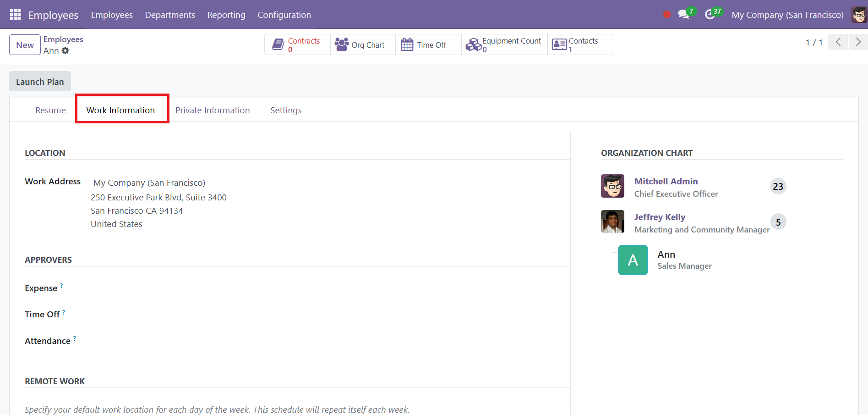868x415 pixels.
Task: Open the Configuration menu
Action: click(x=284, y=15)
